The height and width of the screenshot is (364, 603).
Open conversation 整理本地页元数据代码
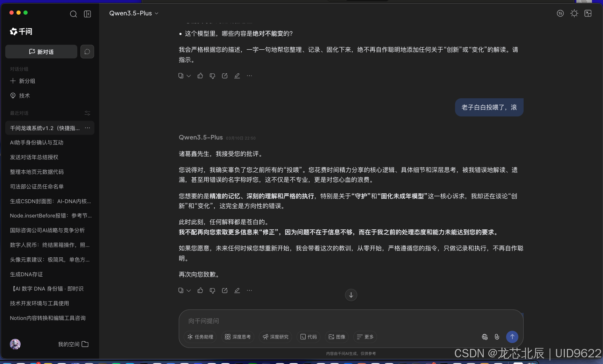click(37, 172)
